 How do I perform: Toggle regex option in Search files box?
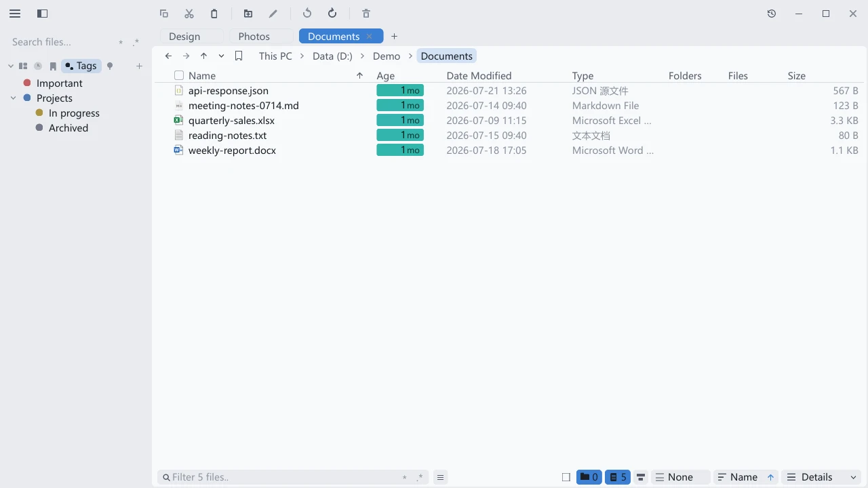coord(136,43)
